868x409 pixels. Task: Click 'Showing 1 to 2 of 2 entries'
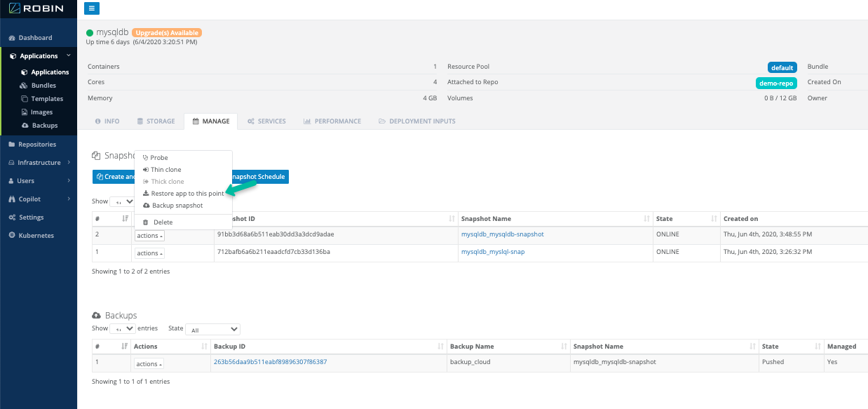(x=130, y=271)
